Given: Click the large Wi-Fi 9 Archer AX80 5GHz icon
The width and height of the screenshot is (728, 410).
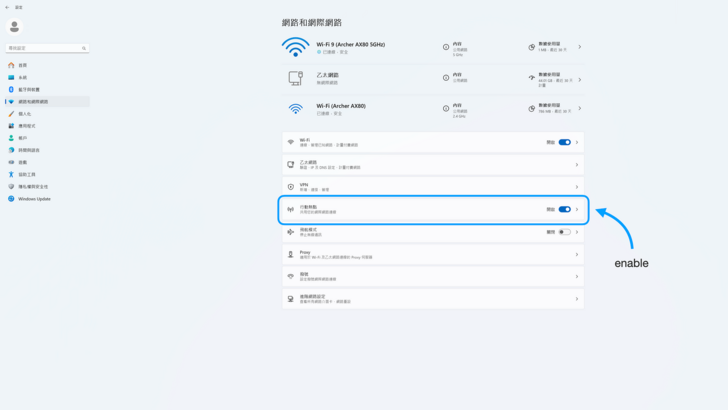Looking at the screenshot, I should (296, 47).
